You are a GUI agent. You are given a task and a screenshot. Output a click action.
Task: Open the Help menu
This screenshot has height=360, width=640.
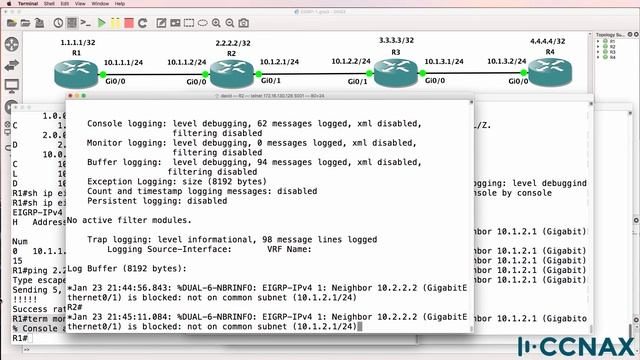(120, 3)
